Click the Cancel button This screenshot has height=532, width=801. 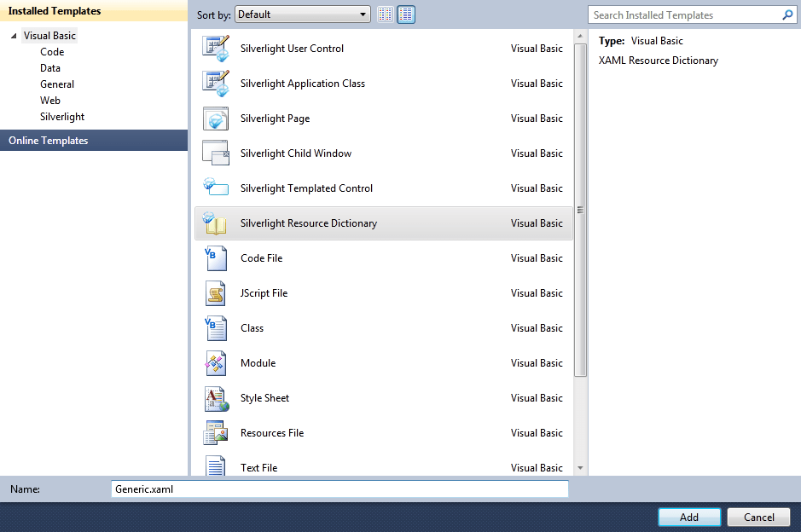coord(758,517)
